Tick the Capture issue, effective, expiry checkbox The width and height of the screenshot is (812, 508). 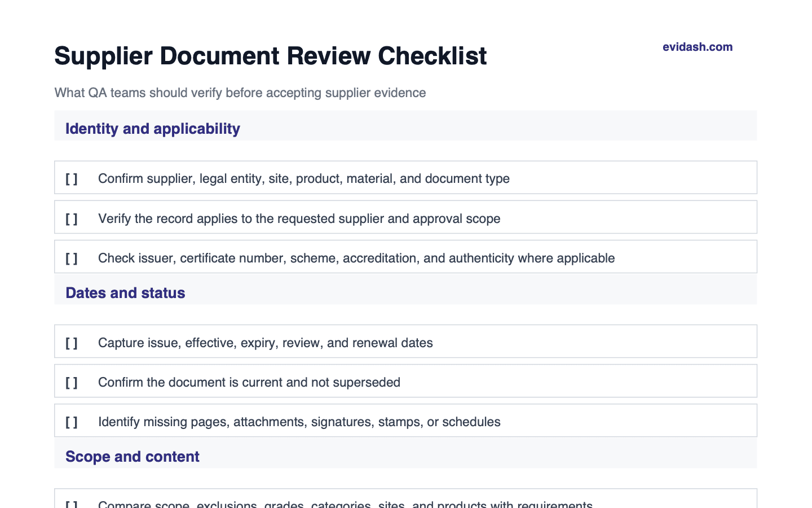click(72, 343)
